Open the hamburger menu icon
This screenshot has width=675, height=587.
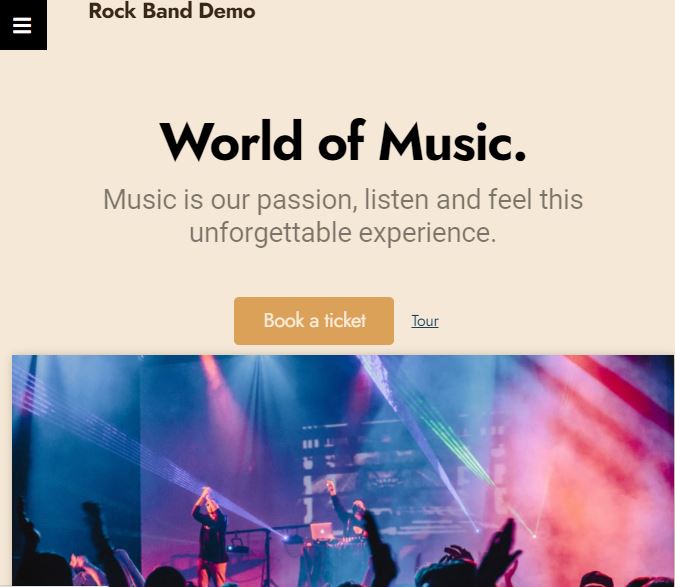pyautogui.click(x=22, y=25)
